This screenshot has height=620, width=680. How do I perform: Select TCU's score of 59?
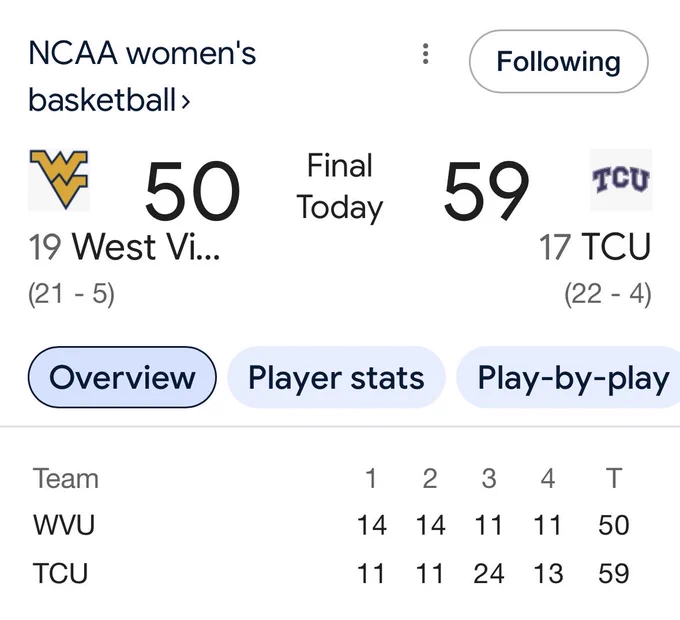click(x=486, y=190)
